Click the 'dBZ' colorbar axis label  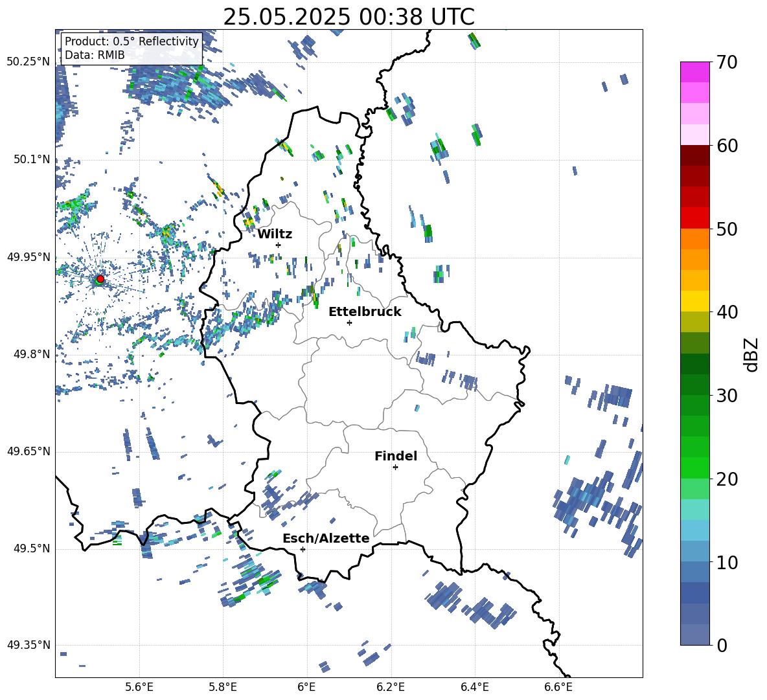tap(752, 354)
